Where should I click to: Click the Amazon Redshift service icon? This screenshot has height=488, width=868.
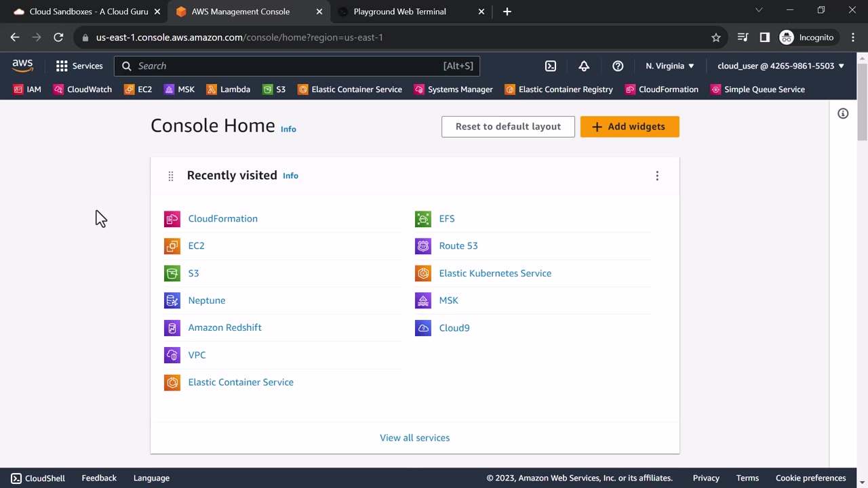coord(172,328)
